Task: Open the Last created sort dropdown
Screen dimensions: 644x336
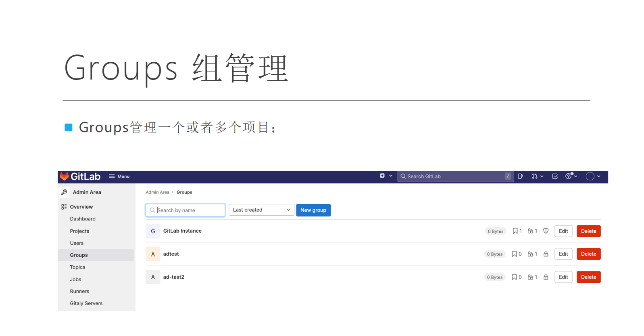Action: point(261,210)
